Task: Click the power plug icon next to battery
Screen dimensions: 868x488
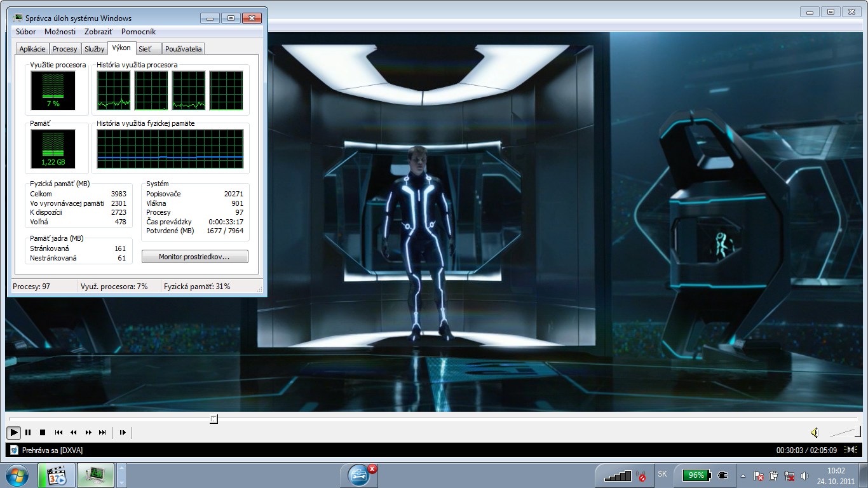Action: (722, 475)
